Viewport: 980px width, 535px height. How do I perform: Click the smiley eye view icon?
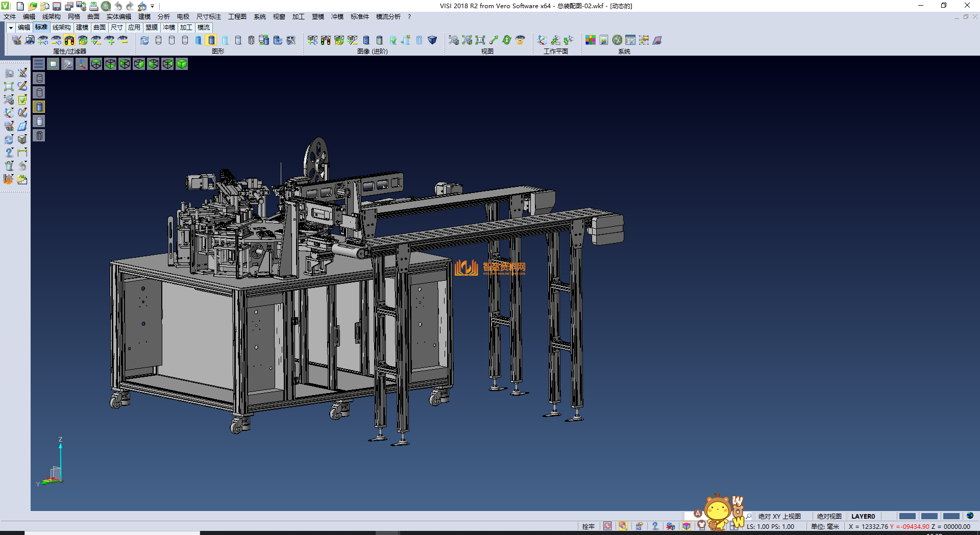[x=520, y=40]
